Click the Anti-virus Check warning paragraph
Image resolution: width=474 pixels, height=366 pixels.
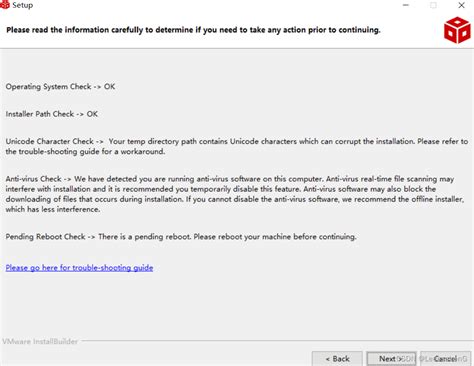point(235,194)
